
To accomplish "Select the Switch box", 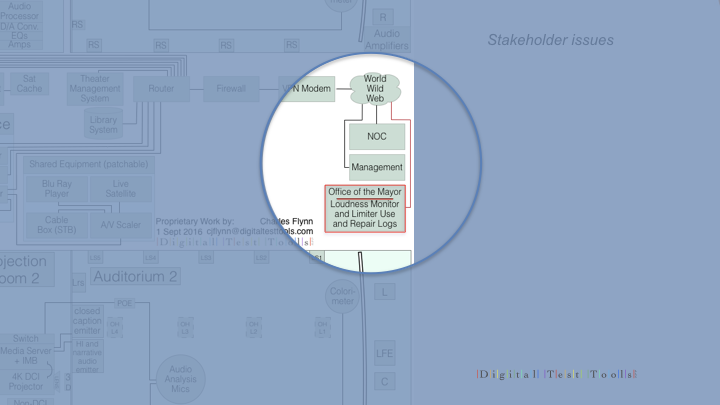I will click(26, 339).
